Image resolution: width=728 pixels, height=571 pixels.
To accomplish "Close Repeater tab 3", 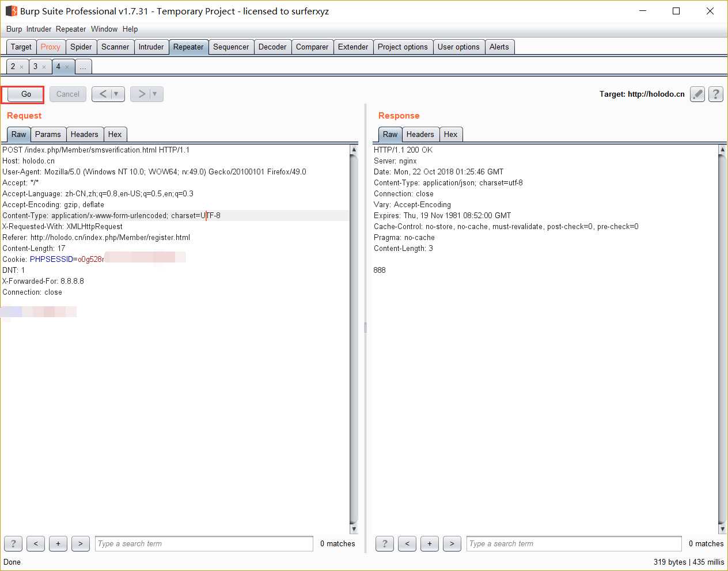I will [x=44, y=67].
